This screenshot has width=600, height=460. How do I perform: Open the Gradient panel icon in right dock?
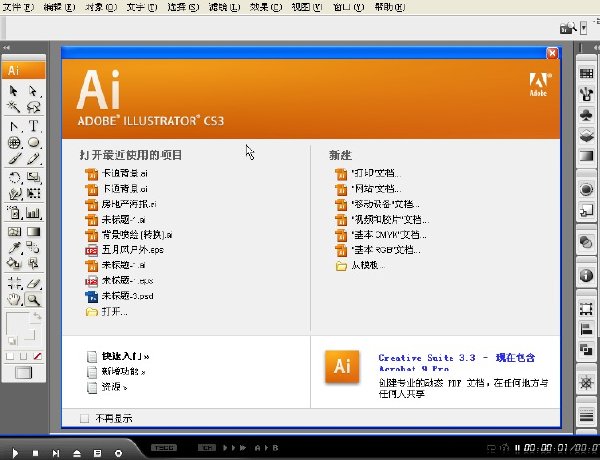586,156
